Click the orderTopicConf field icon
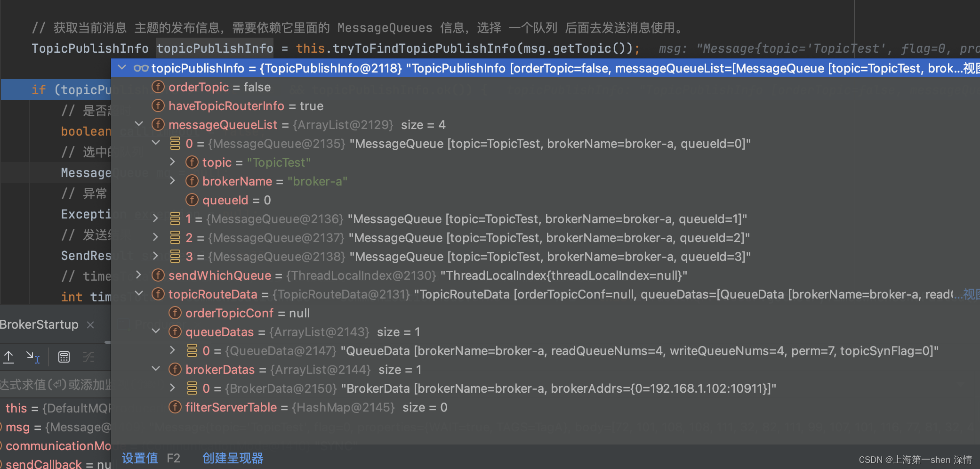 pos(175,313)
